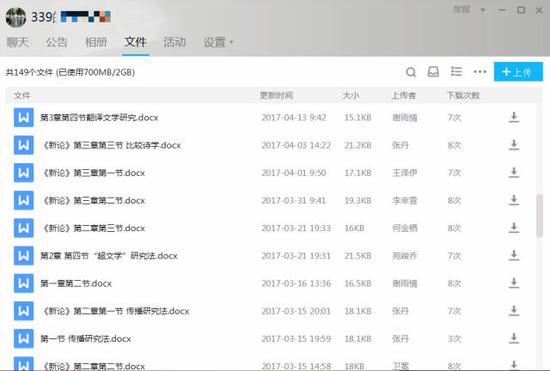This screenshot has width=550, height=371.
Task: Open file 《新论》第三章第三节 比较诗学.docx
Action: tap(111, 145)
